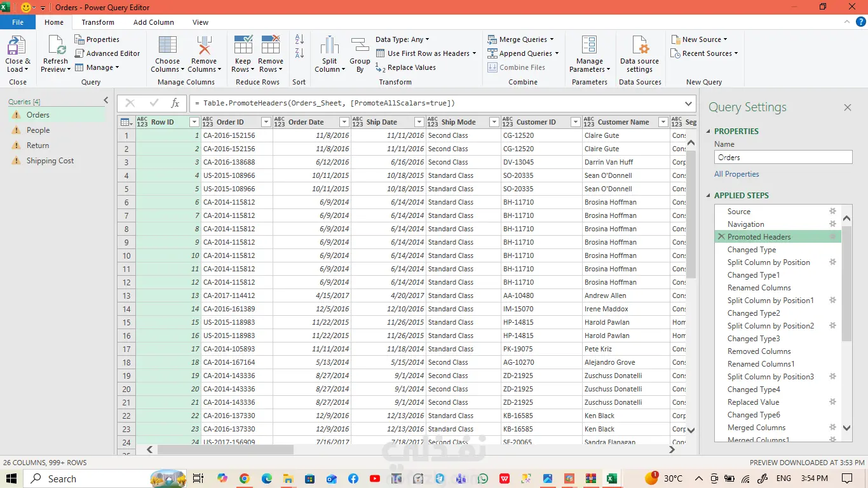Collapse the PROPERTIES section
868x488 pixels.
coord(709,132)
